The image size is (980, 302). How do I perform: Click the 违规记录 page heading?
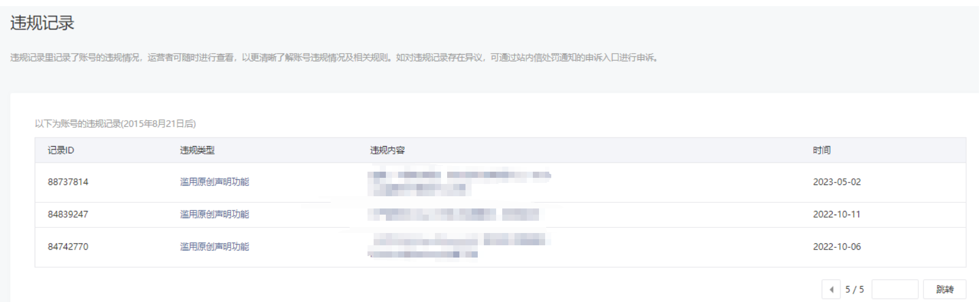(42, 23)
